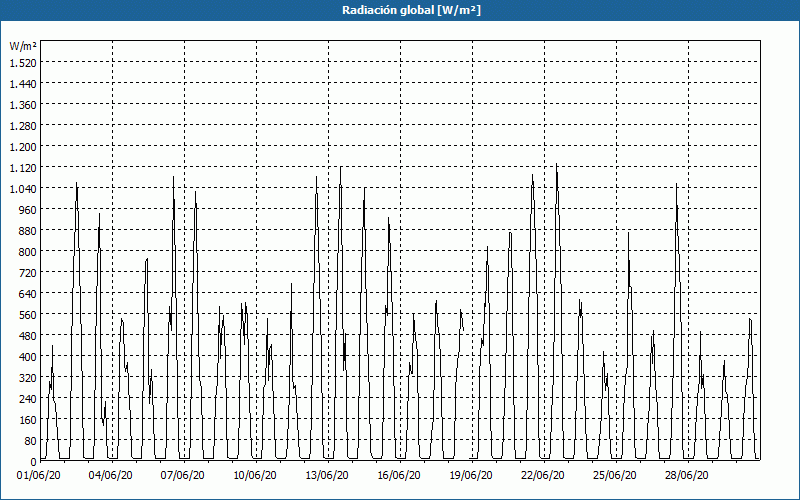Click the 960 y-axis value
The height and width of the screenshot is (500, 800).
coord(29,210)
